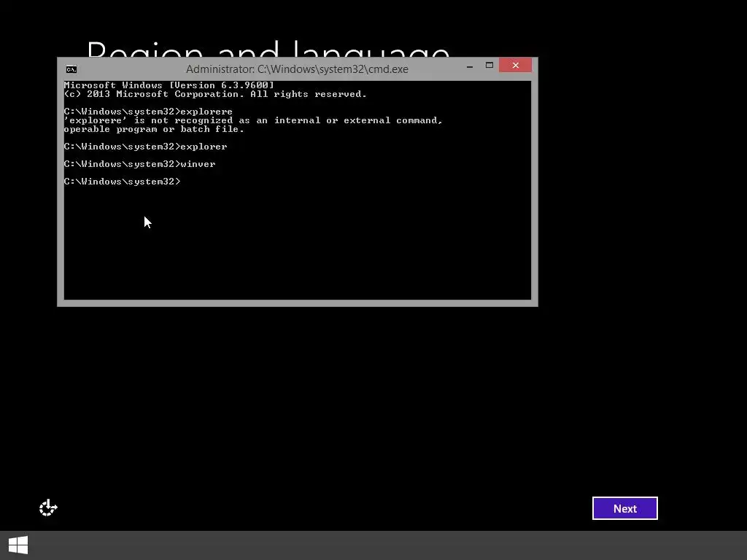
Task: Open the Windows Start button on the taskbar
Action: 18,545
